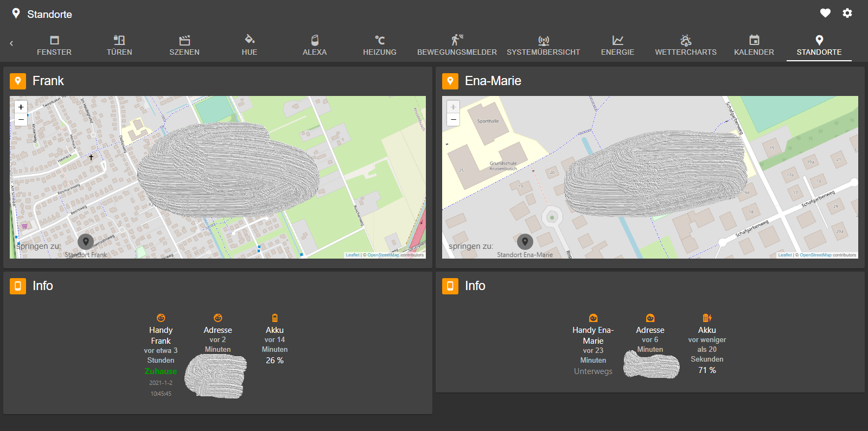Viewport: 868px width, 431px height.
Task: Click the face icon above Ena-Marie's Adresse
Action: pyautogui.click(x=650, y=318)
